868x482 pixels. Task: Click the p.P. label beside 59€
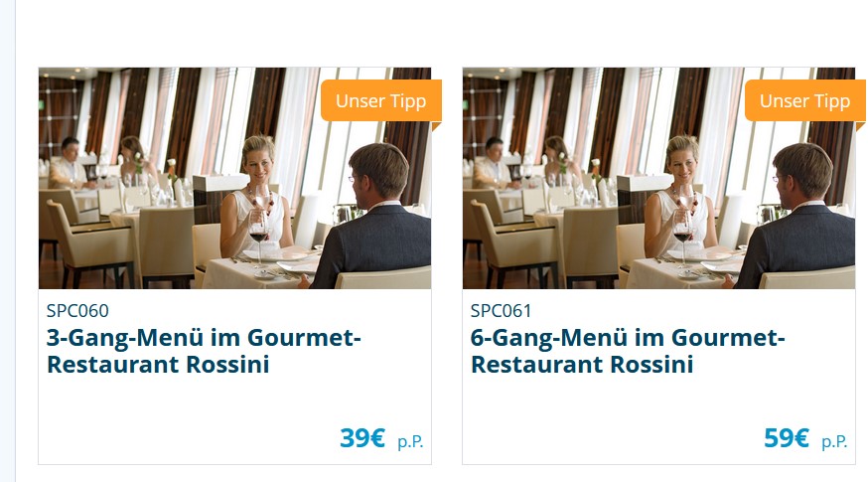tap(834, 441)
